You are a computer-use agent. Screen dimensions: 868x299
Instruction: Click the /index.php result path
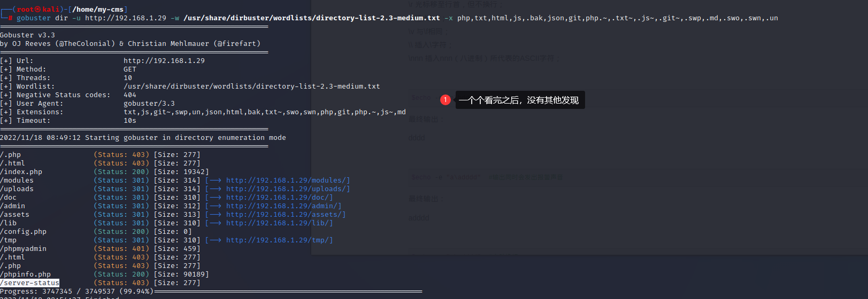21,172
